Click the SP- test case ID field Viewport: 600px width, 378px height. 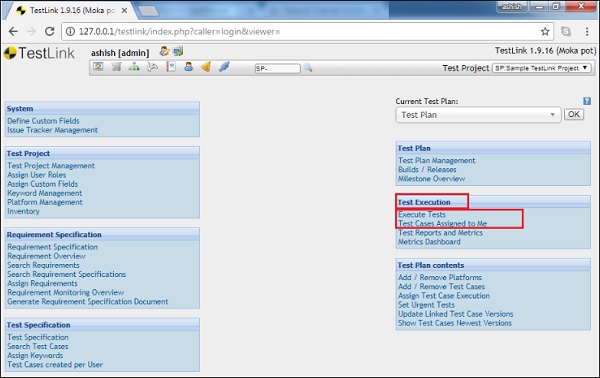point(277,68)
